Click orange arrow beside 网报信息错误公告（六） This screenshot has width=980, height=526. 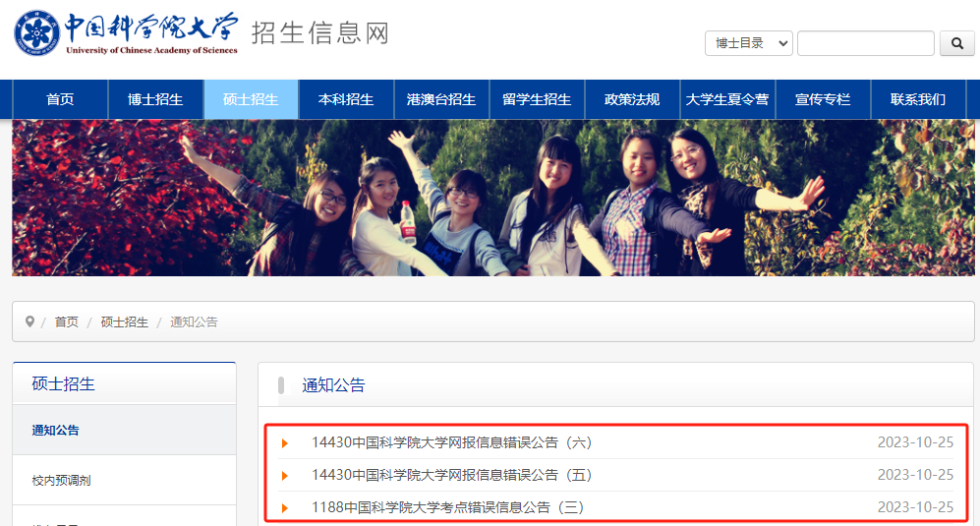284,443
